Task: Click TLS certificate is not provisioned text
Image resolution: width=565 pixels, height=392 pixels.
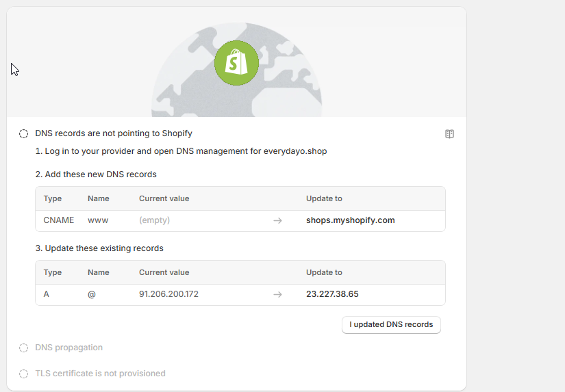Action: tap(100, 374)
